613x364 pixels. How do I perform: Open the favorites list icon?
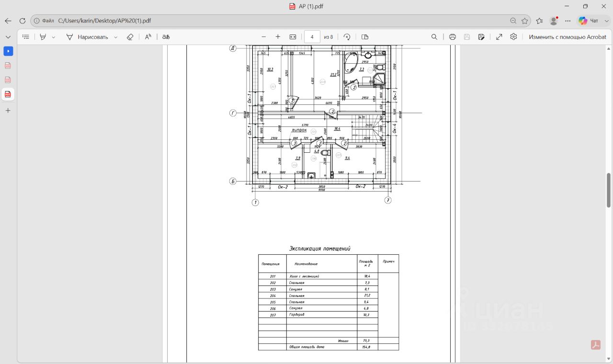tap(539, 21)
